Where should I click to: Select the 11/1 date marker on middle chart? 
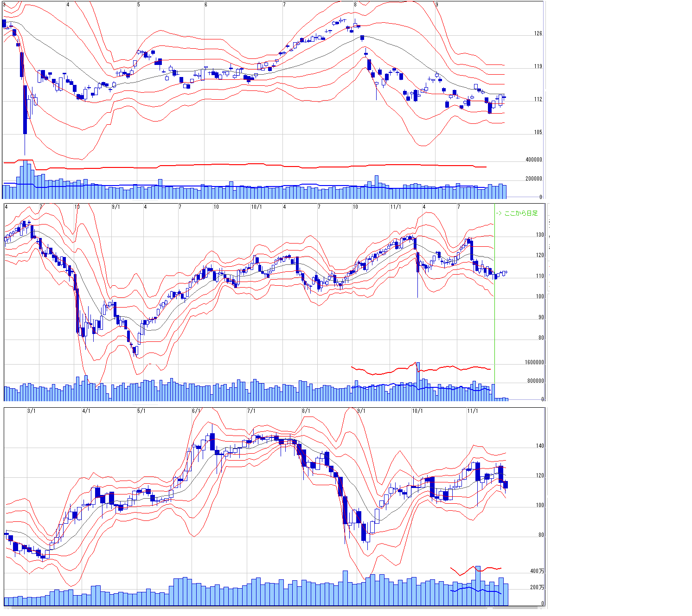point(396,207)
